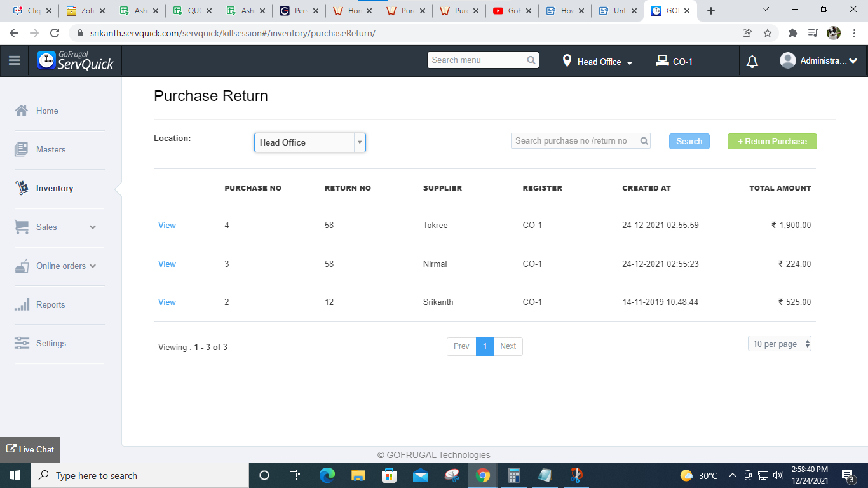The width and height of the screenshot is (868, 488).
Task: Open Microsoft Edge from the taskbar
Action: tap(327, 475)
